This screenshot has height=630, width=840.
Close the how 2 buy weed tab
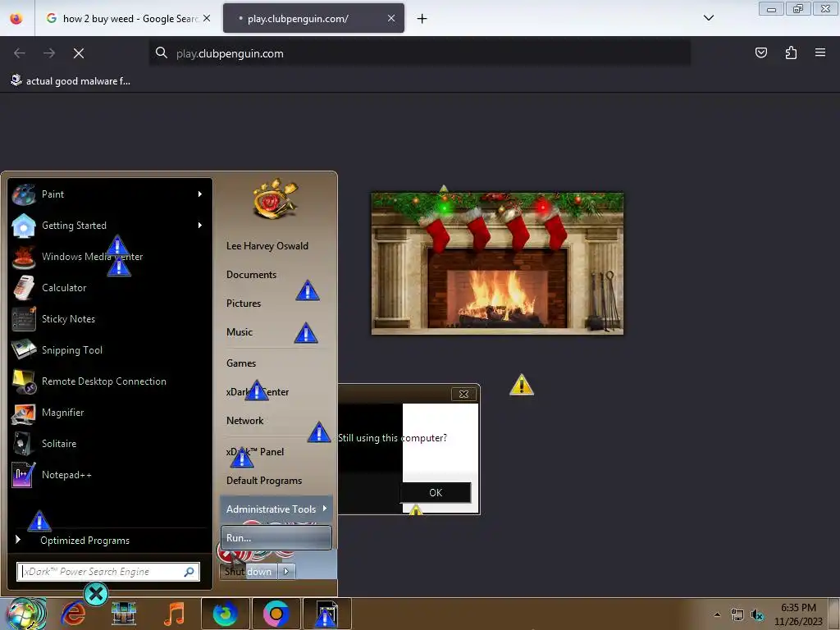click(207, 18)
